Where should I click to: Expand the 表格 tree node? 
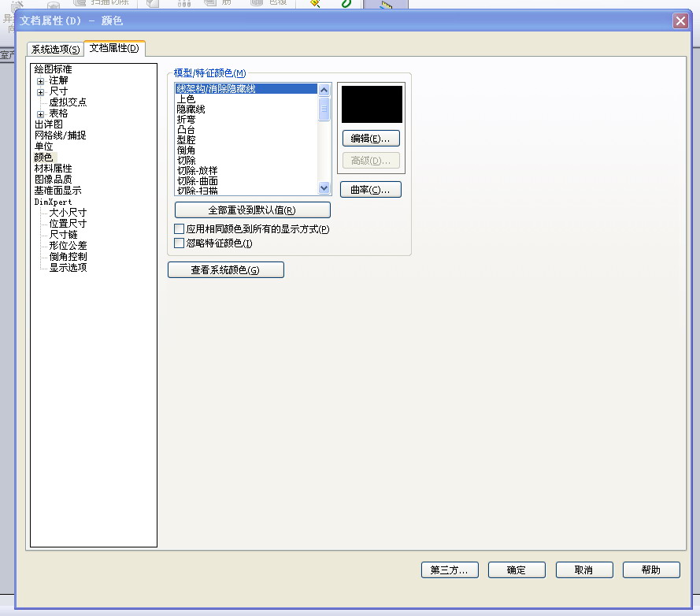tap(41, 114)
